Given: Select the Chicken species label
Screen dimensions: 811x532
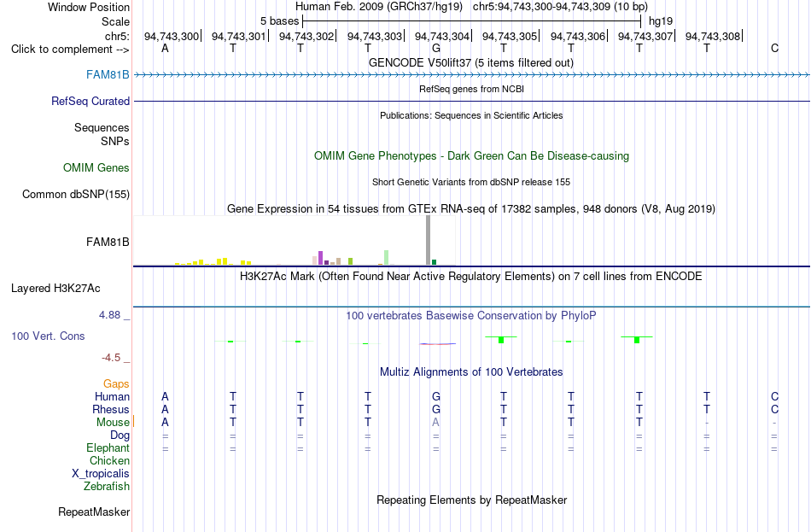Looking at the screenshot, I should [x=109, y=460].
